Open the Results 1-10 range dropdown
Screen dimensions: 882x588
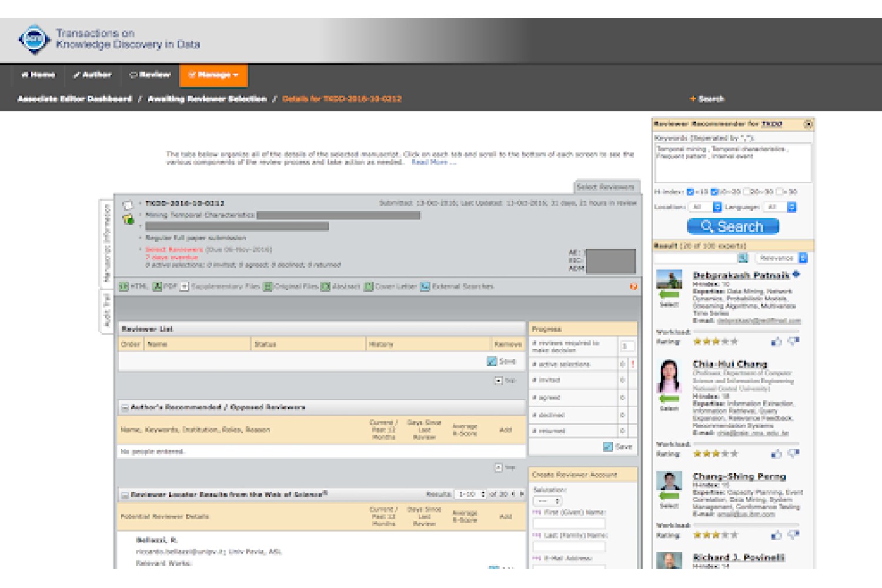pos(472,494)
